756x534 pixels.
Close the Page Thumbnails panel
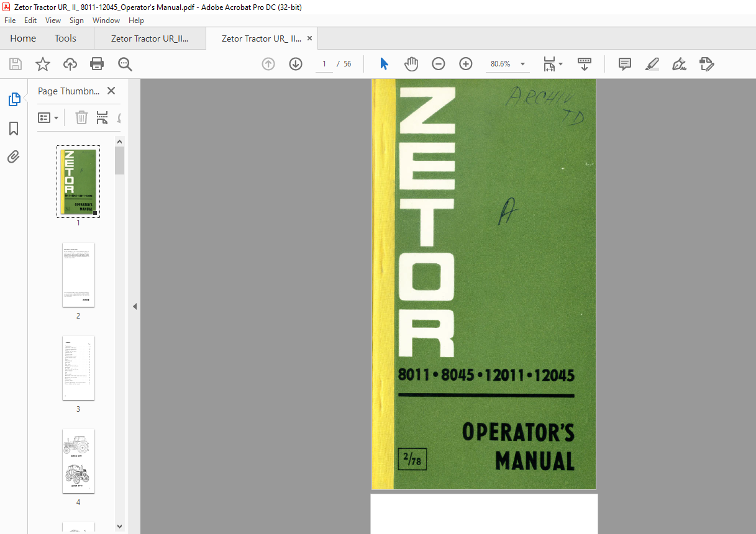[x=111, y=91]
